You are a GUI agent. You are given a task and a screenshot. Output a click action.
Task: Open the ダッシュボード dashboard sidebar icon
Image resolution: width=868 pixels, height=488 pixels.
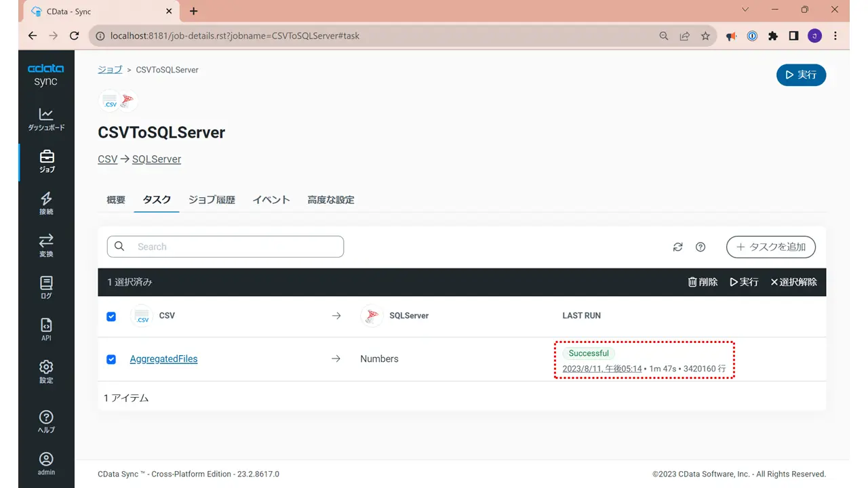click(x=46, y=119)
